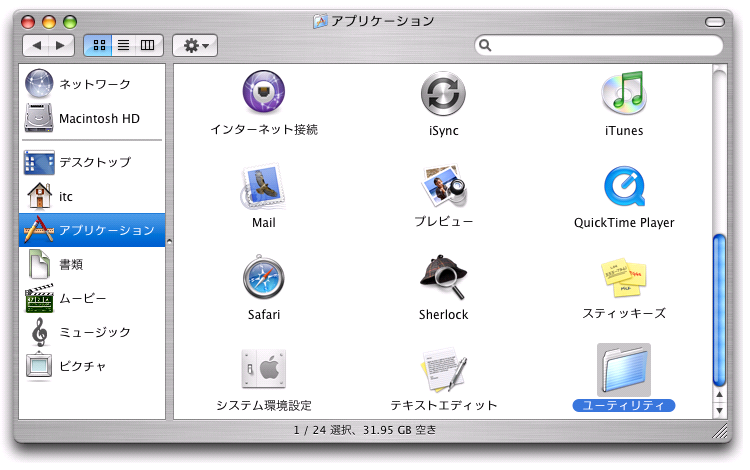Image resolution: width=750 pixels, height=470 pixels.
Task: Click the Forward navigation arrow button
Action: (x=61, y=45)
